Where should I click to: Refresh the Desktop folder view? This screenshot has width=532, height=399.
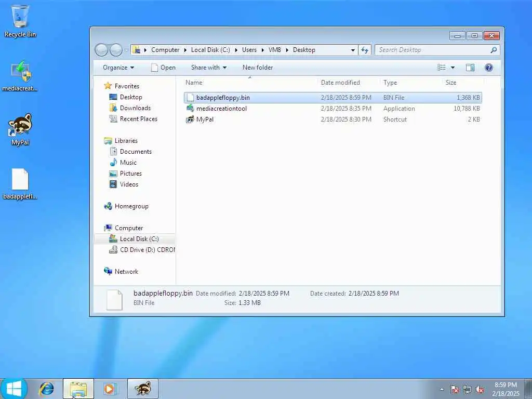click(x=365, y=50)
